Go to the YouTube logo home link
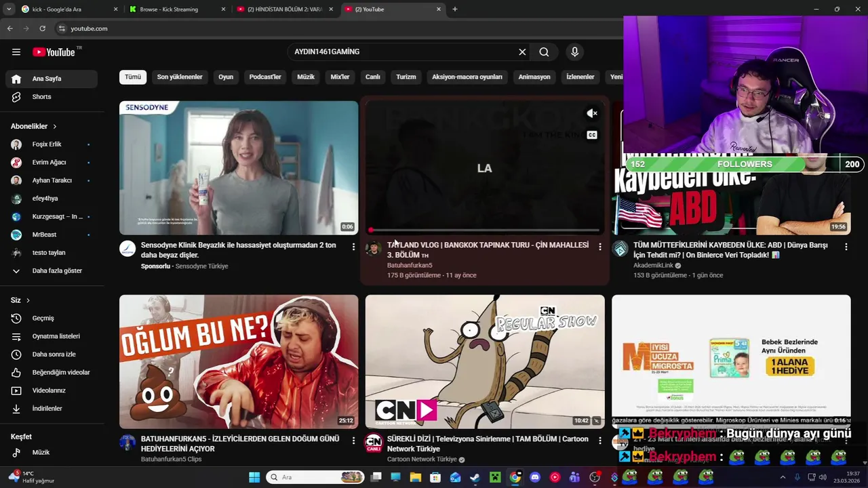This screenshot has width=868, height=488. coord(54,52)
